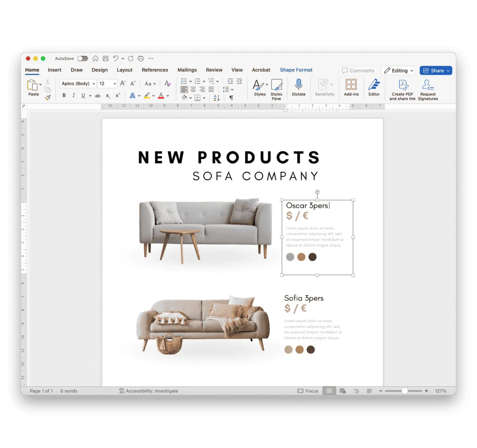Image resolution: width=477 pixels, height=448 pixels.
Task: Open the font size 12 dropdown
Action: [108, 83]
